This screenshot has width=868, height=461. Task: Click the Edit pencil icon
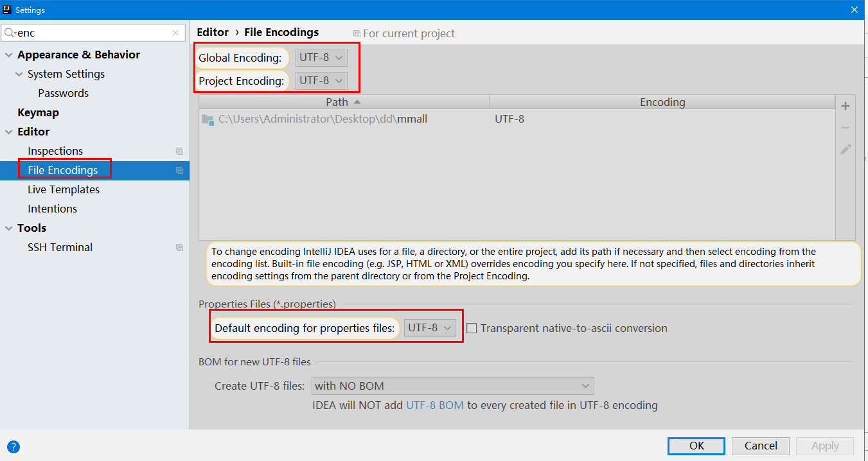pyautogui.click(x=846, y=149)
